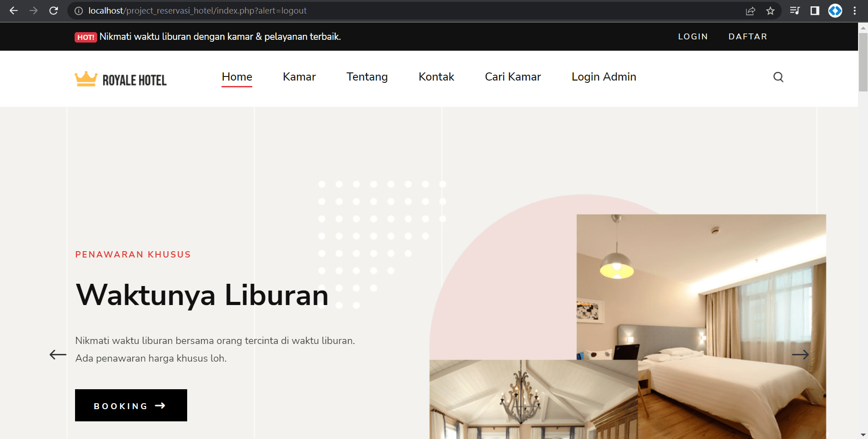Toggle browser side panel icon
Image resolution: width=868 pixels, height=439 pixels.
[x=815, y=11]
